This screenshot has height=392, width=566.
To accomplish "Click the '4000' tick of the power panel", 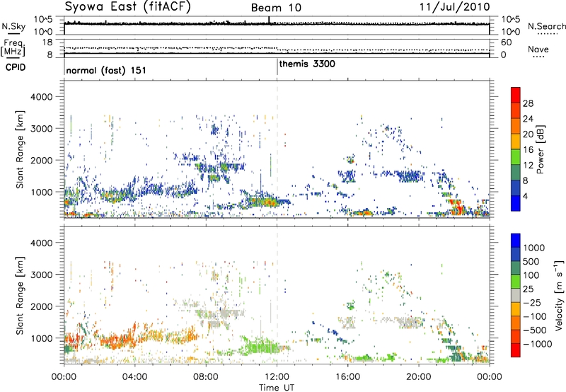I will coord(41,97).
